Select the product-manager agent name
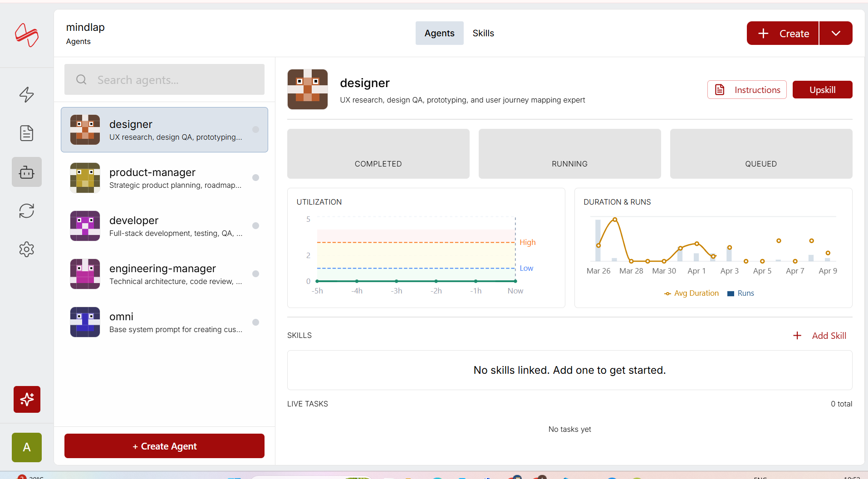This screenshot has height=479, width=868. click(152, 172)
